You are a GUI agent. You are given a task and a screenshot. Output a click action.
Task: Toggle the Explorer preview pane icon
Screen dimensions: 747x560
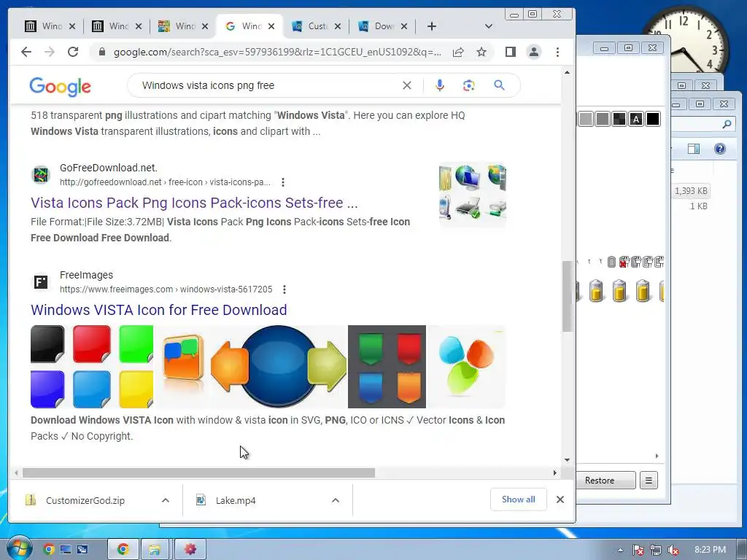pos(694,149)
